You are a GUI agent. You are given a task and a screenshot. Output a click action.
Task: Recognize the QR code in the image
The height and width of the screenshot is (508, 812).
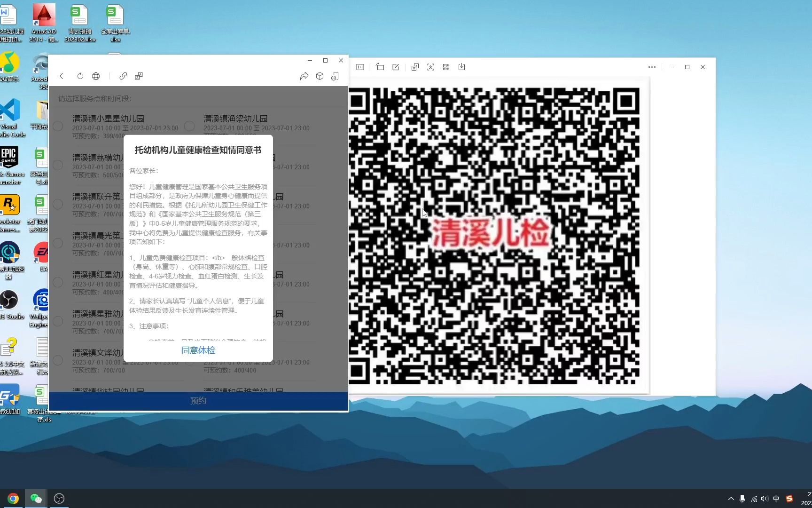pos(446,67)
